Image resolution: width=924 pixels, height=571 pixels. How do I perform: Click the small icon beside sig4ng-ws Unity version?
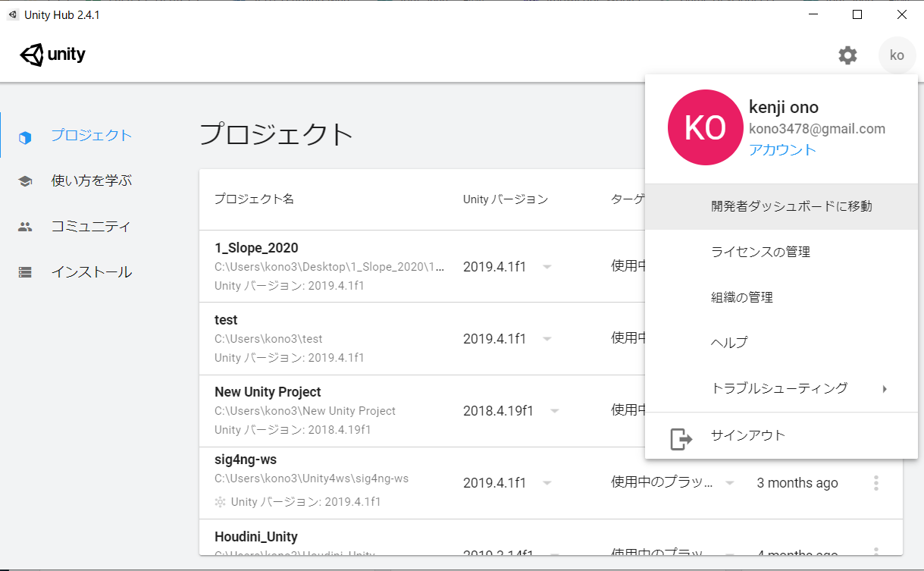(221, 502)
